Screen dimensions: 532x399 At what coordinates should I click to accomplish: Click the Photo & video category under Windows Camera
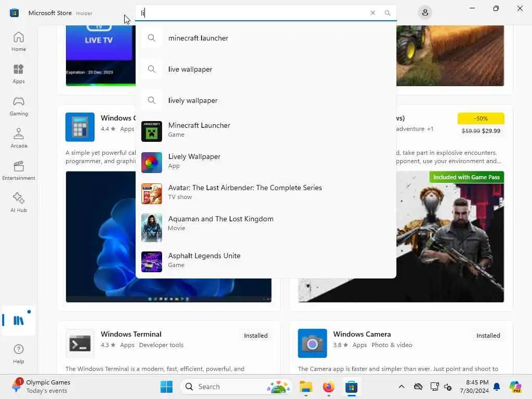point(392,345)
